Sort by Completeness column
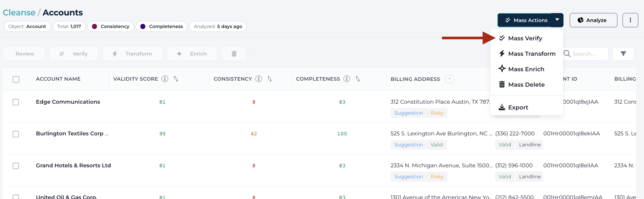Image resolution: width=644 pixels, height=199 pixels. tap(358, 79)
